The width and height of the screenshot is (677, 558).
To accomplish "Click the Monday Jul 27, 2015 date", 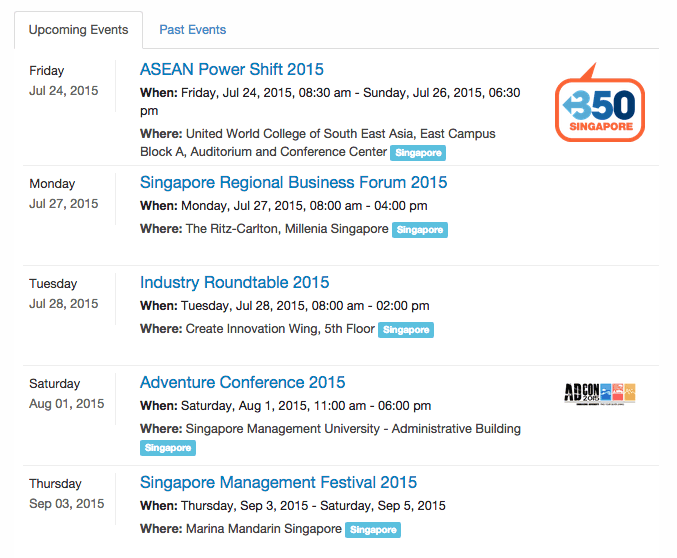I will pos(63,194).
